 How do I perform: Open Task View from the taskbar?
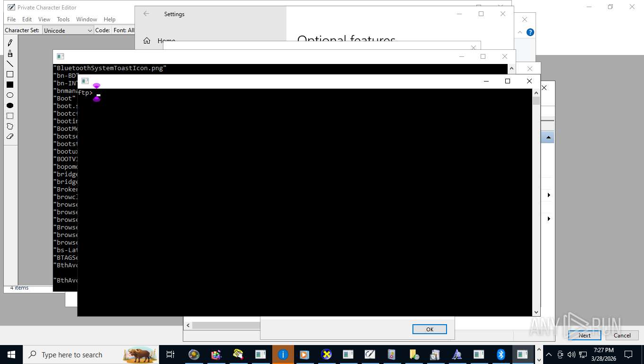[170, 355]
